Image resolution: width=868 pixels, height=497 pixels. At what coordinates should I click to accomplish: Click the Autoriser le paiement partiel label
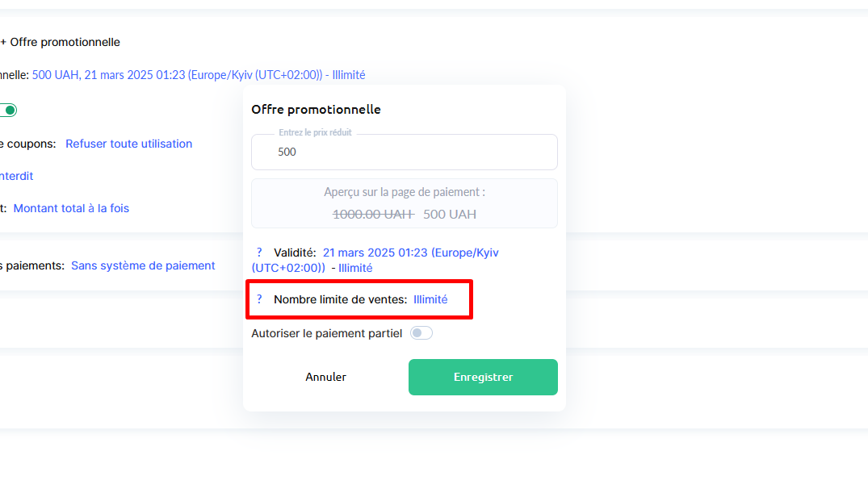[326, 333]
